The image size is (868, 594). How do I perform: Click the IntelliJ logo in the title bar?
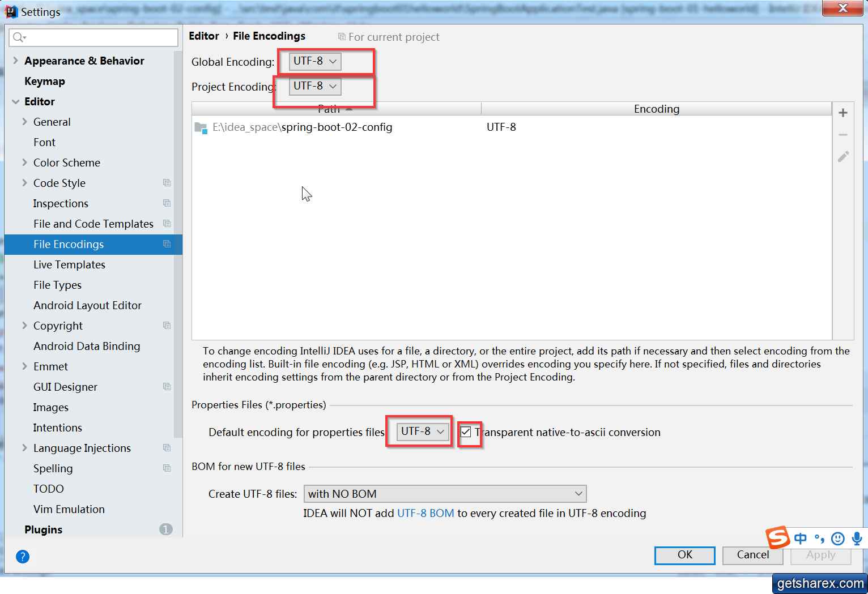(11, 11)
